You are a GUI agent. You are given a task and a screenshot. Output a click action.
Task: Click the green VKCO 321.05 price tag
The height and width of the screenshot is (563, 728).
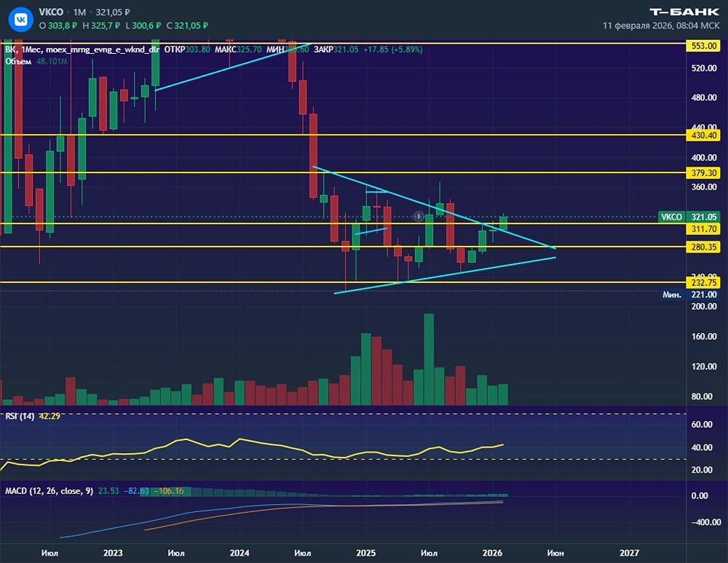coord(689,217)
